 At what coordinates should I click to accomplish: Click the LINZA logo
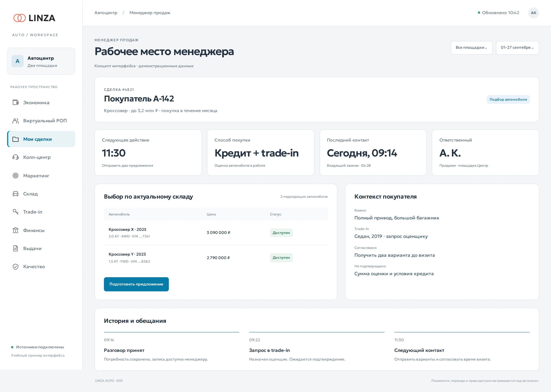point(34,18)
